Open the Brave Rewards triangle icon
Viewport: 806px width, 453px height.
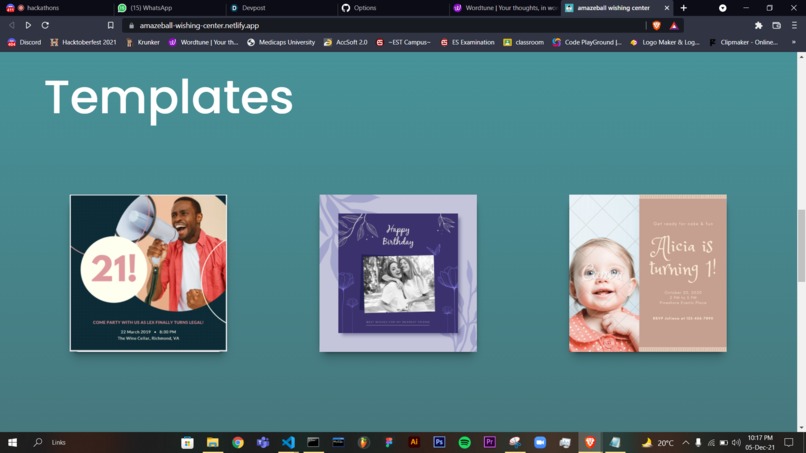(674, 25)
